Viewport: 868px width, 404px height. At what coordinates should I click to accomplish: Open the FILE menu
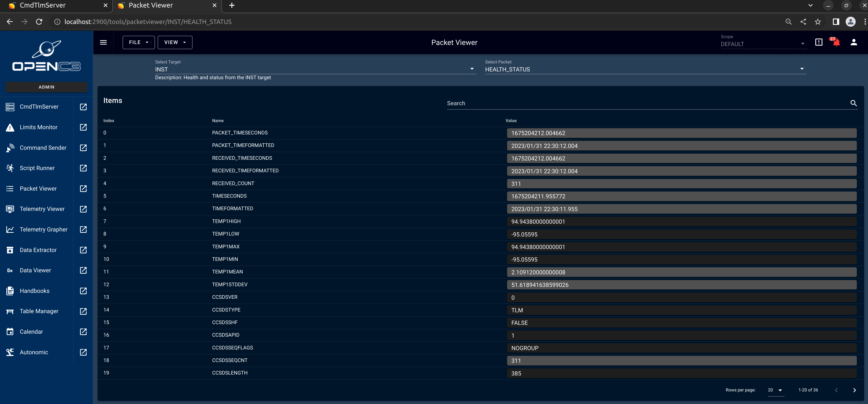(x=138, y=42)
